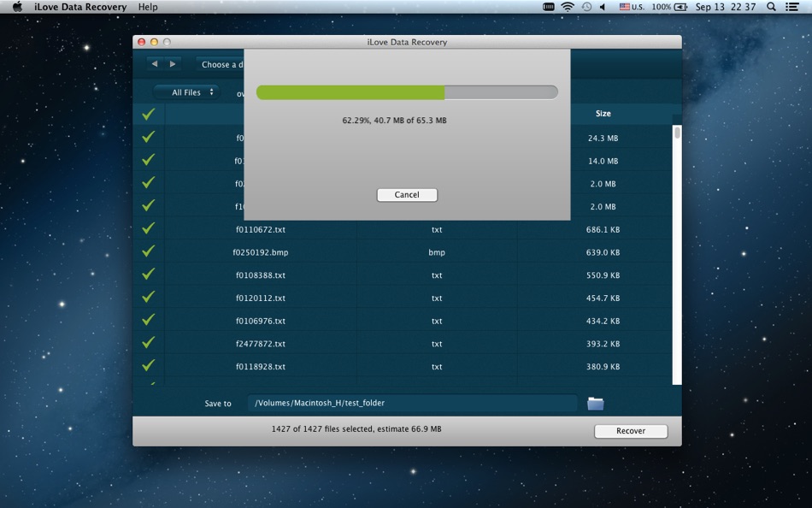Image resolution: width=812 pixels, height=508 pixels.
Task: Uncheck the f0118928.txt checkbox
Action: pos(149,364)
